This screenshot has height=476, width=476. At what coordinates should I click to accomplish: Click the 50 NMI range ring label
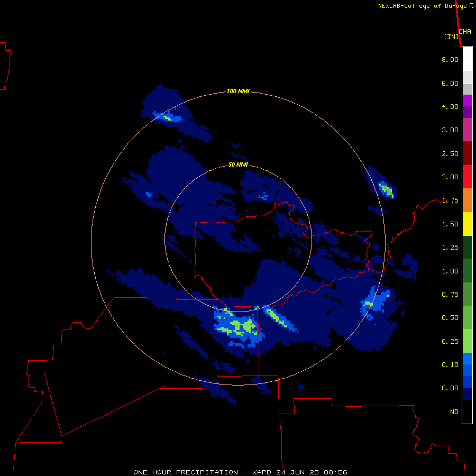pos(238,164)
